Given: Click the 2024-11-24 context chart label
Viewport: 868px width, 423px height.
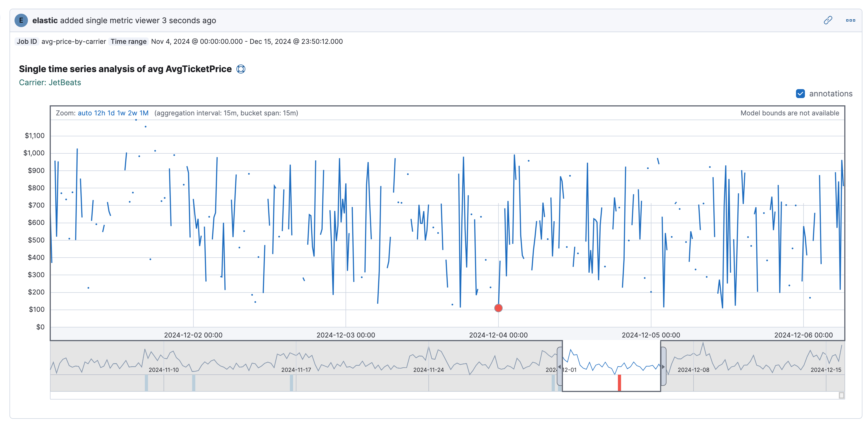Looking at the screenshot, I should pos(429,370).
